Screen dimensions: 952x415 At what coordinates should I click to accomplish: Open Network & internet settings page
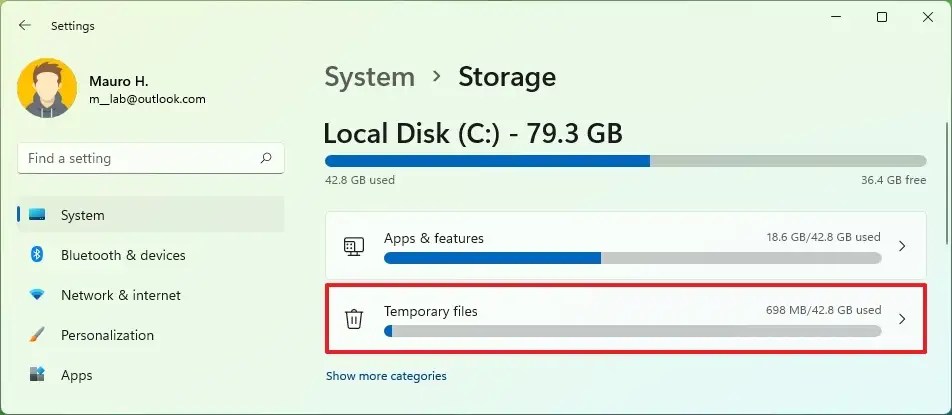[121, 295]
